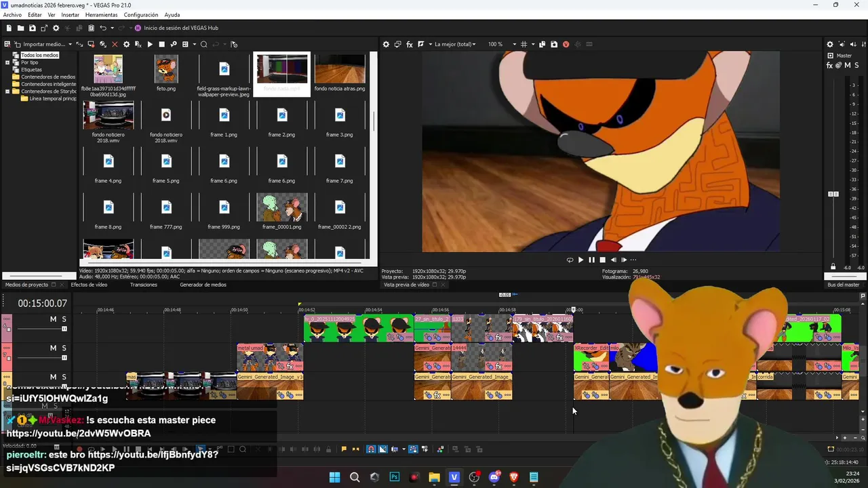Open Ayuda menu
The image size is (868, 488).
pos(172,15)
